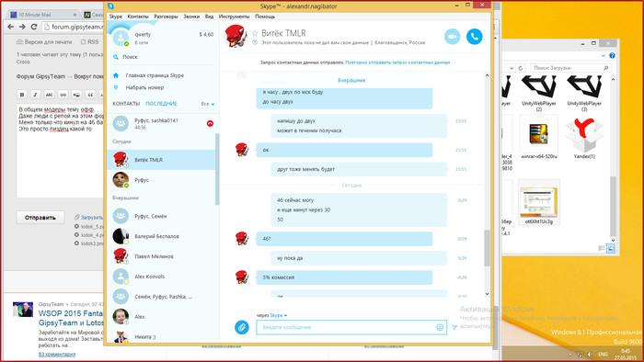This screenshot has height=362, width=644.
Task: Click the Skype contact list scrollbar
Action: 217,169
